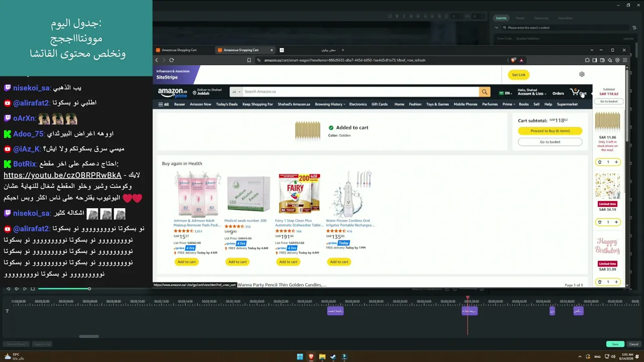Open the Brave Shields icon
Image resolution: width=644 pixels, height=362 pixels.
(x=513, y=60)
